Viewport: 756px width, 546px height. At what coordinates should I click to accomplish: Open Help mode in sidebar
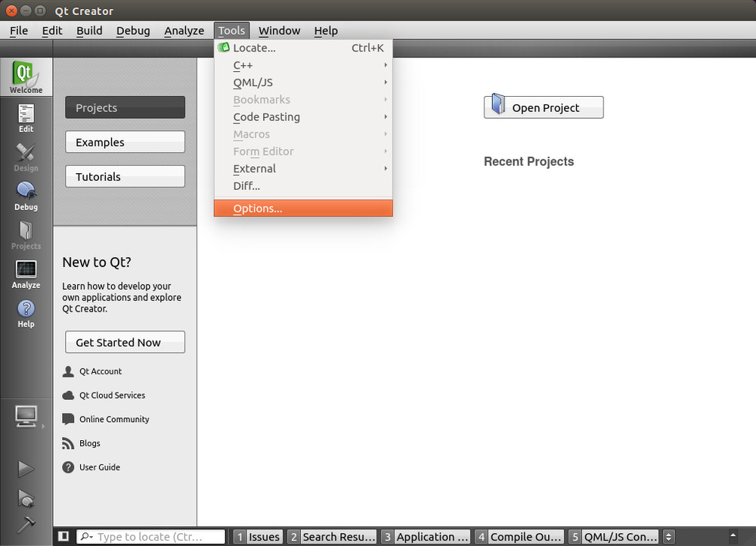(26, 314)
